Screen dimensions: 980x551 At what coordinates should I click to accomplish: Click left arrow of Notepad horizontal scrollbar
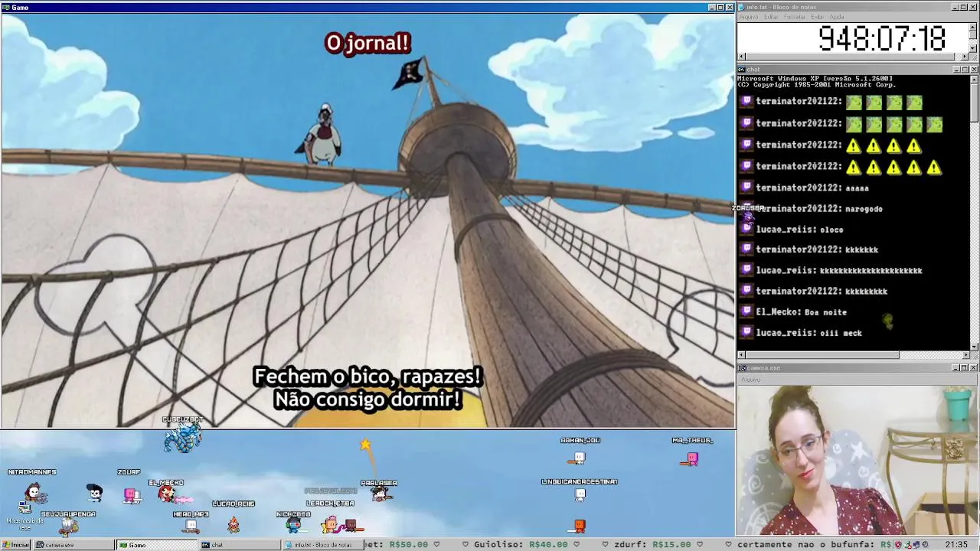coord(741,57)
